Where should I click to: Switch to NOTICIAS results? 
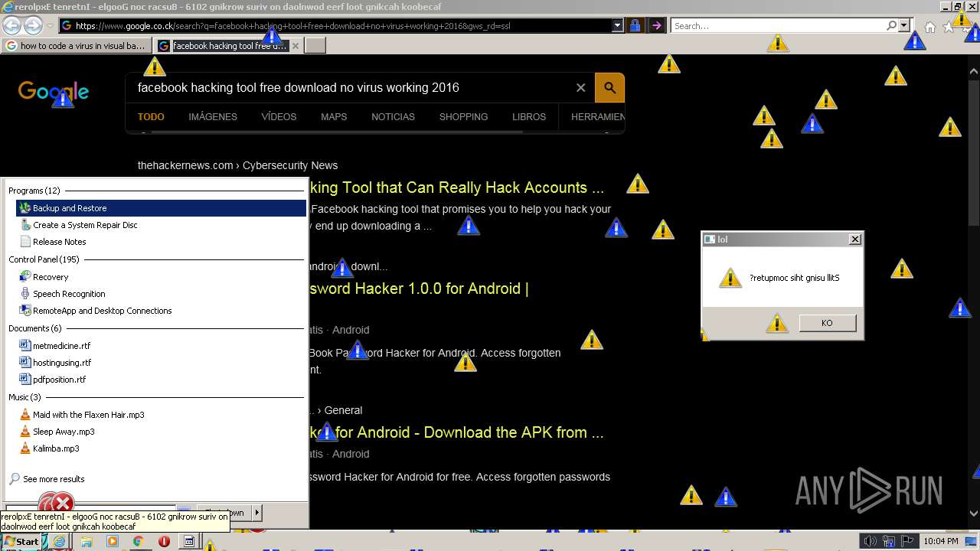393,117
